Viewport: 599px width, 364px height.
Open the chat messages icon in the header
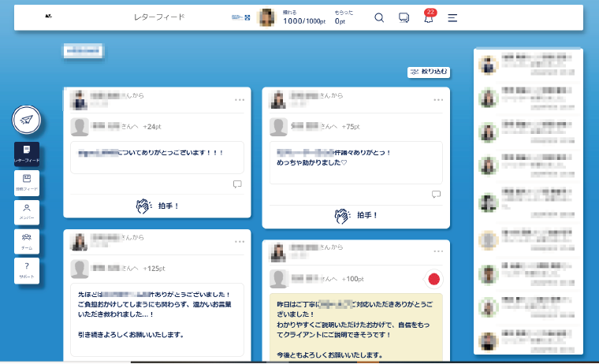[x=404, y=17]
